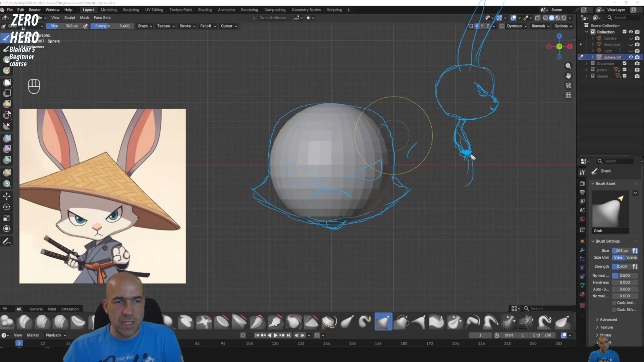Open the Modifiers wrench tab
Viewport: 644px width, 362px height.
(x=582, y=250)
